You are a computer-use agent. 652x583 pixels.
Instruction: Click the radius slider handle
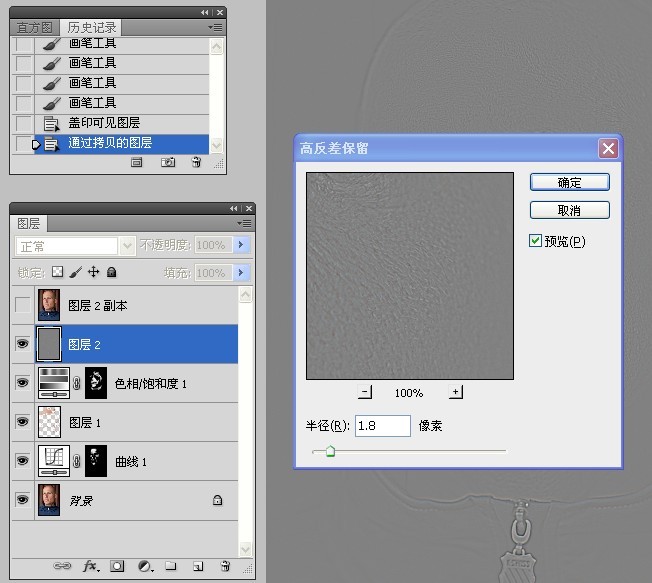[x=330, y=452]
